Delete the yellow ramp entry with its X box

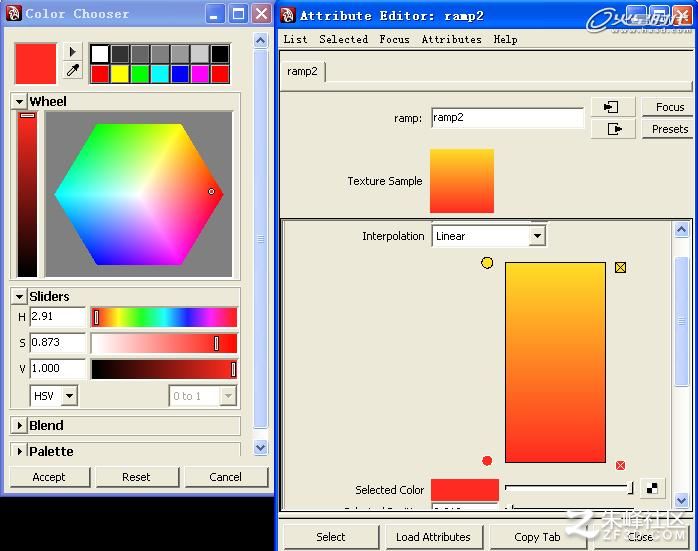point(620,267)
